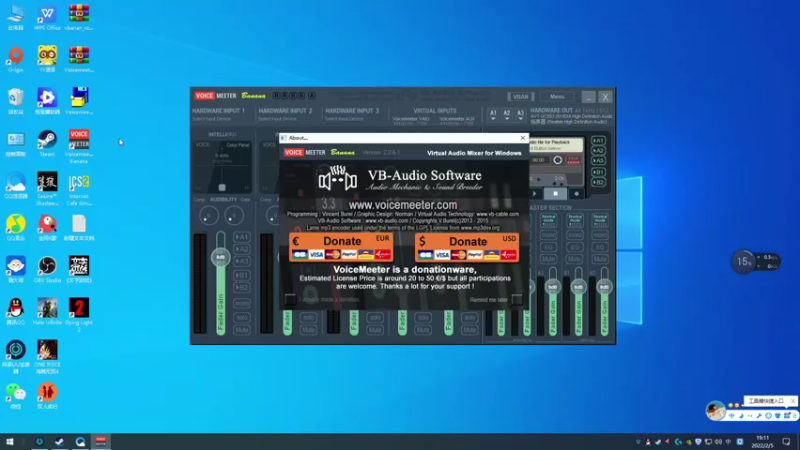Open the A3 hardware output device dropdown

[x=520, y=115]
